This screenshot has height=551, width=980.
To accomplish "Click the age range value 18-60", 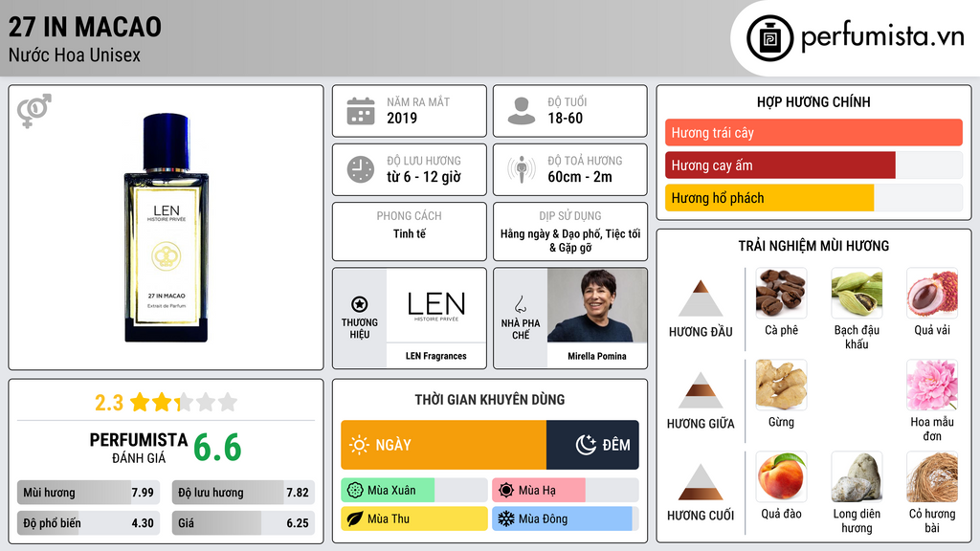I will point(565,118).
